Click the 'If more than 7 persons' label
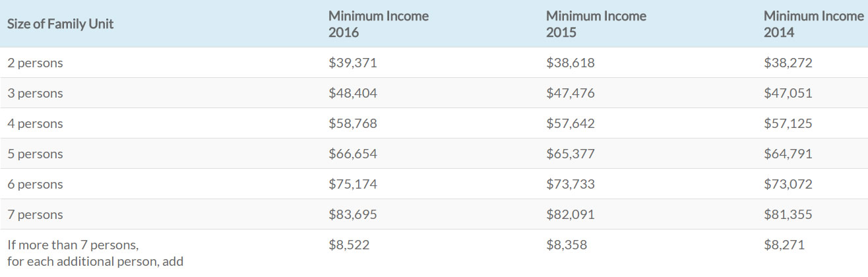Screen dimensions: 868x277 [x=73, y=245]
